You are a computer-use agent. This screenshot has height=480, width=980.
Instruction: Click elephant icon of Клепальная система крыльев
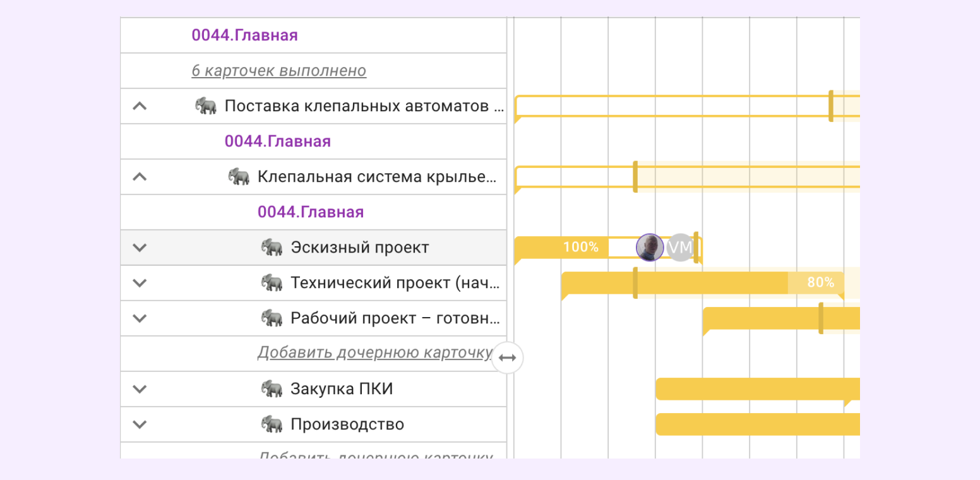(x=239, y=177)
